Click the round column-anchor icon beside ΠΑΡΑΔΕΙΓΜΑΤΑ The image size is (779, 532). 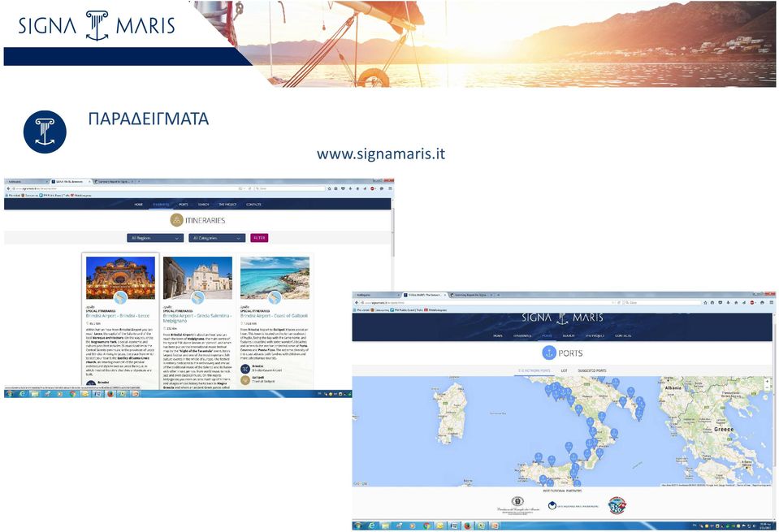(45, 132)
